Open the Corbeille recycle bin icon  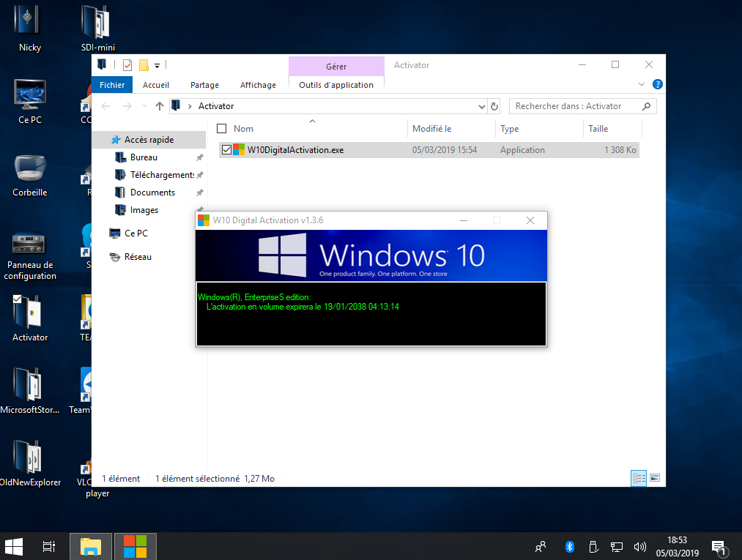pos(30,174)
